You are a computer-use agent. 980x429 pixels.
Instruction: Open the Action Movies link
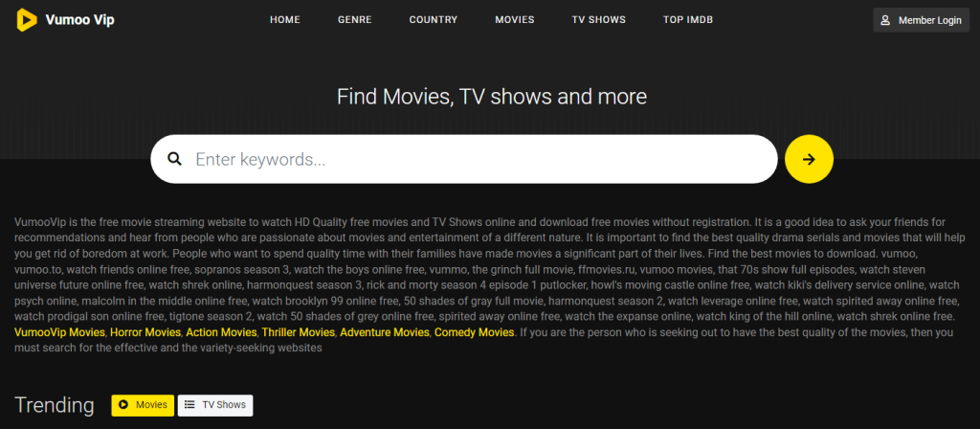coord(221,332)
